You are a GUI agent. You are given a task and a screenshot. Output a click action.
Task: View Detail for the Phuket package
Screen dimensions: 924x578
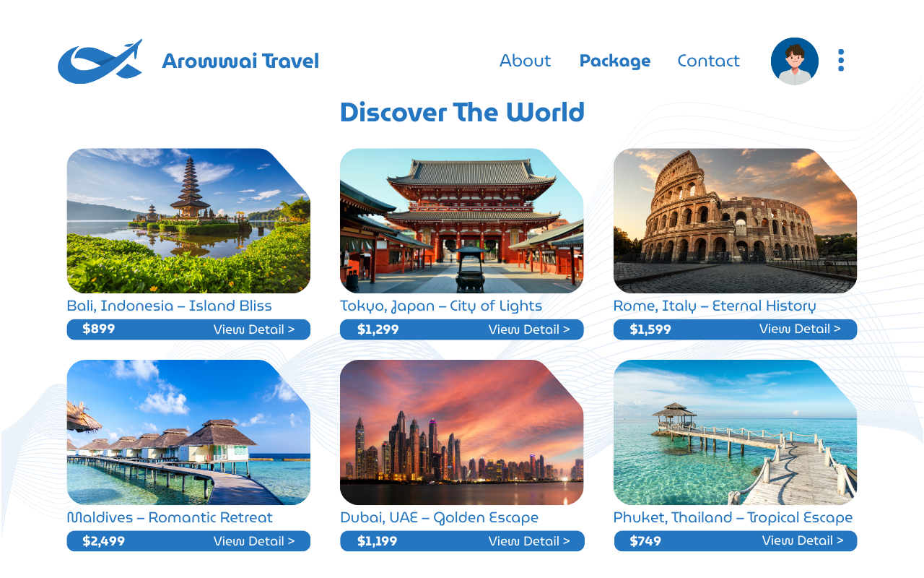click(803, 540)
